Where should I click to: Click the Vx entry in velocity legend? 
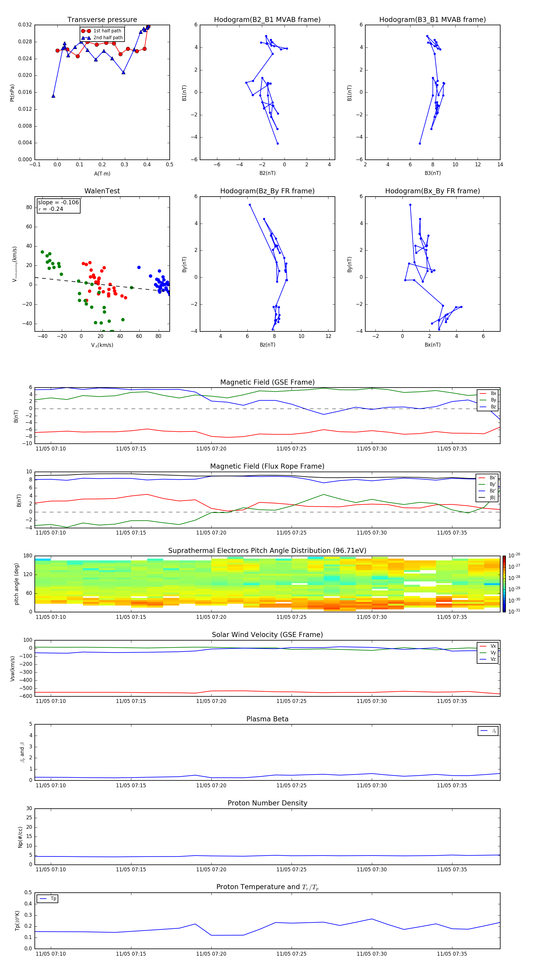pos(488,646)
